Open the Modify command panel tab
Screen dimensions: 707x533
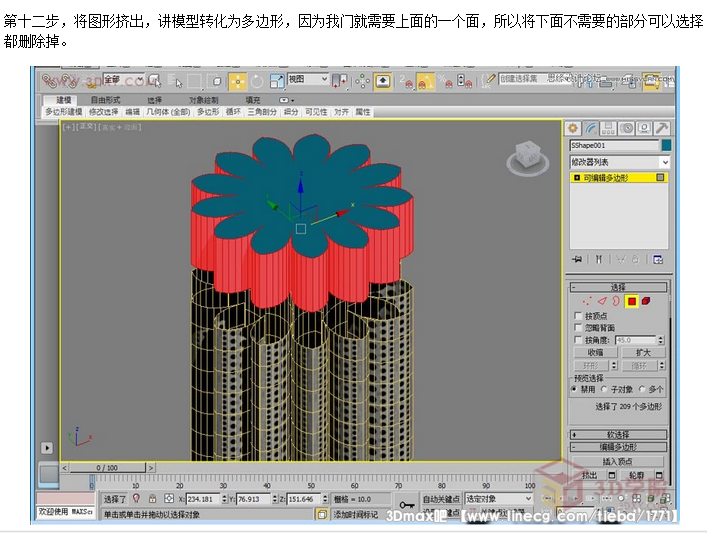click(x=591, y=129)
